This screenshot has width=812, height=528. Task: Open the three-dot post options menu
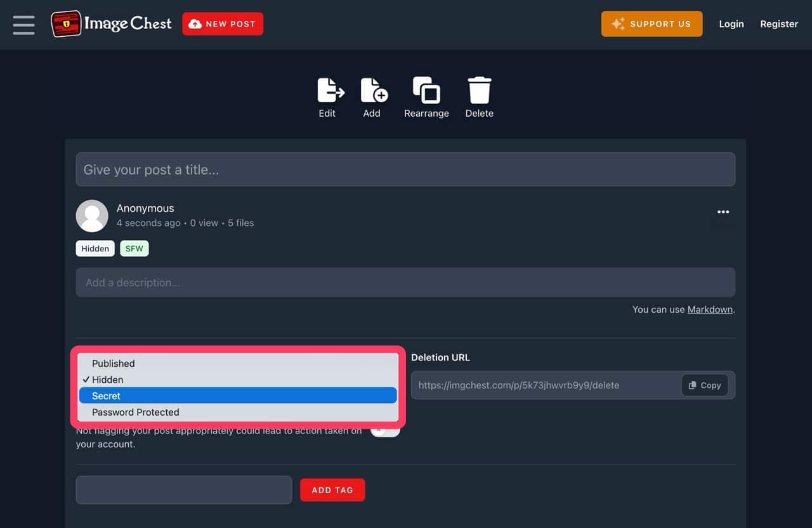point(723,212)
